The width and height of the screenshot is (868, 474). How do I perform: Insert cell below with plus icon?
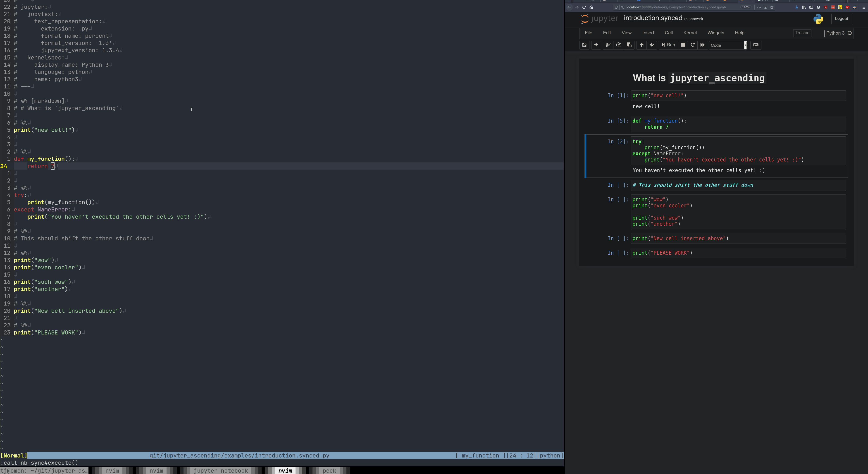(x=596, y=45)
